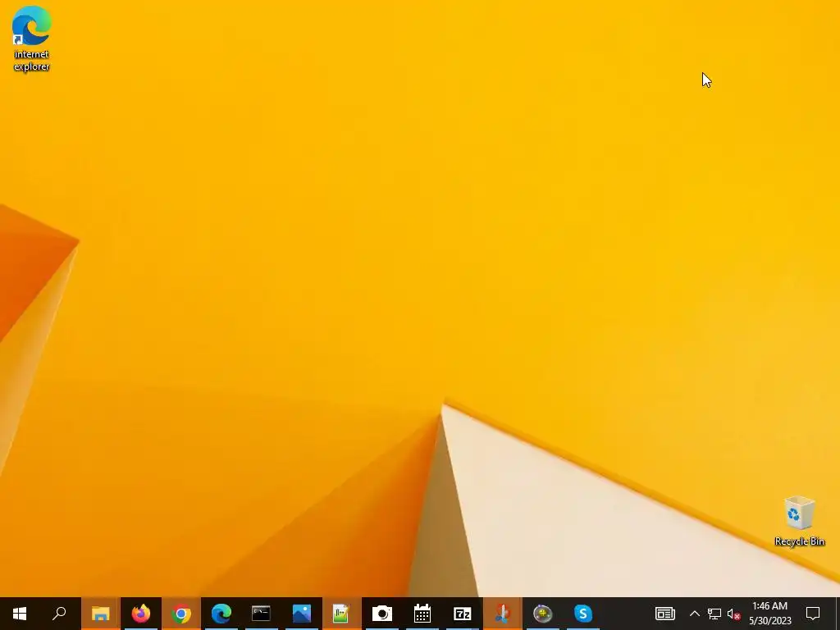Screen dimensions: 840x630
Task: Open the clock showing 1:46 AM
Action: (x=769, y=614)
